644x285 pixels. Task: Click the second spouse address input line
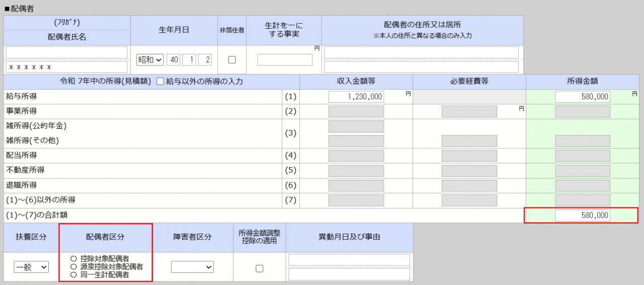tap(421, 67)
